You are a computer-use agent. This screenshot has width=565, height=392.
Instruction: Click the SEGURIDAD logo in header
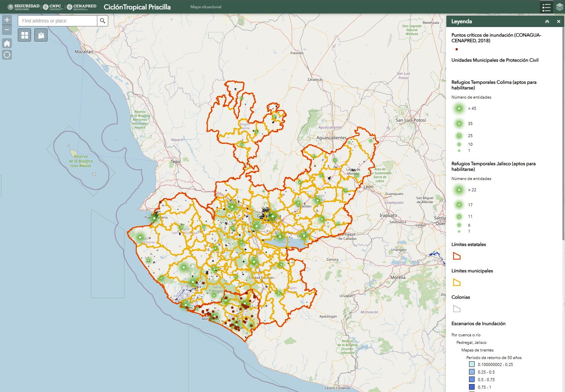click(23, 7)
